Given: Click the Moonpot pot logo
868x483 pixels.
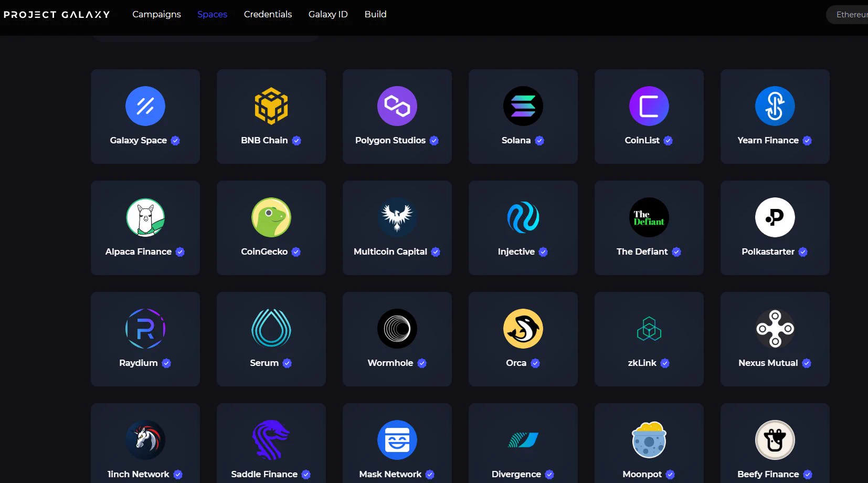Looking at the screenshot, I should [649, 440].
